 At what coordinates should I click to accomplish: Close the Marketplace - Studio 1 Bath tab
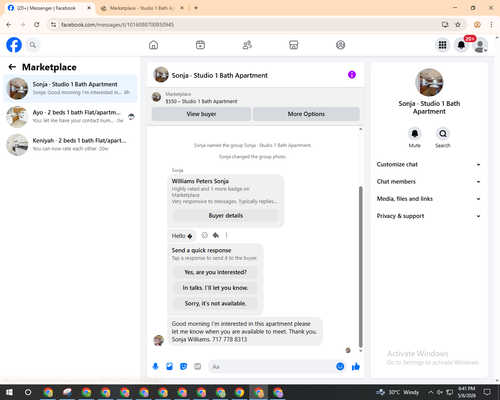pyautogui.click(x=182, y=8)
